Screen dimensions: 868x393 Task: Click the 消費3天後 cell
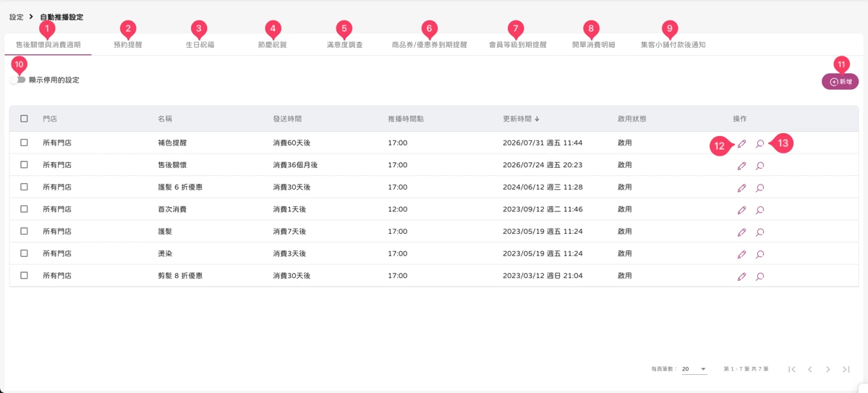289,253
